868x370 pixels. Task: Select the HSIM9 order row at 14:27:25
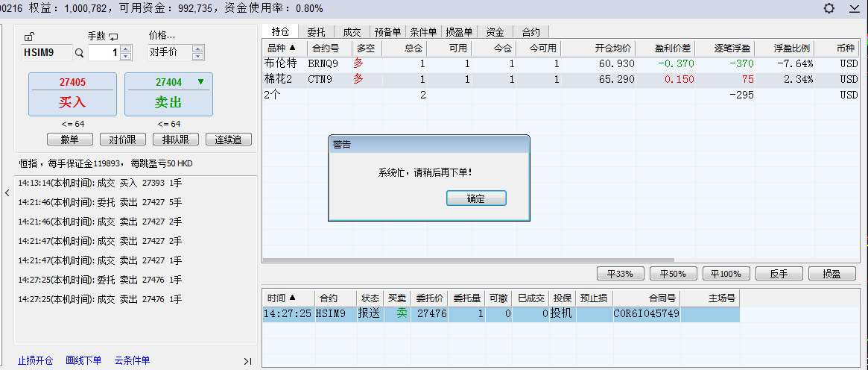(501, 314)
